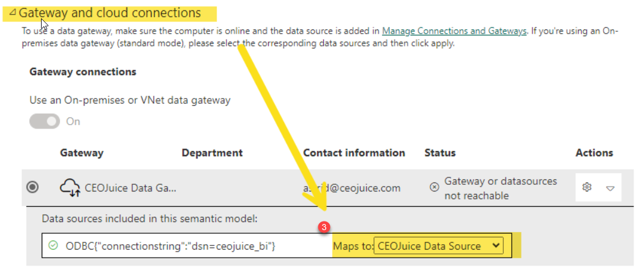Click the CEOJuice Data Ga... gateway name

[x=130, y=188]
